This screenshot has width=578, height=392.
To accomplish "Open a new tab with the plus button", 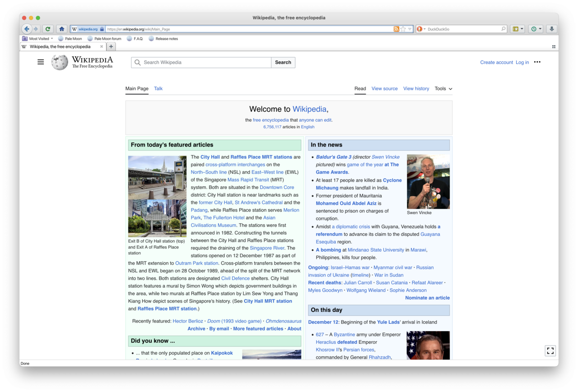I will coord(111,46).
